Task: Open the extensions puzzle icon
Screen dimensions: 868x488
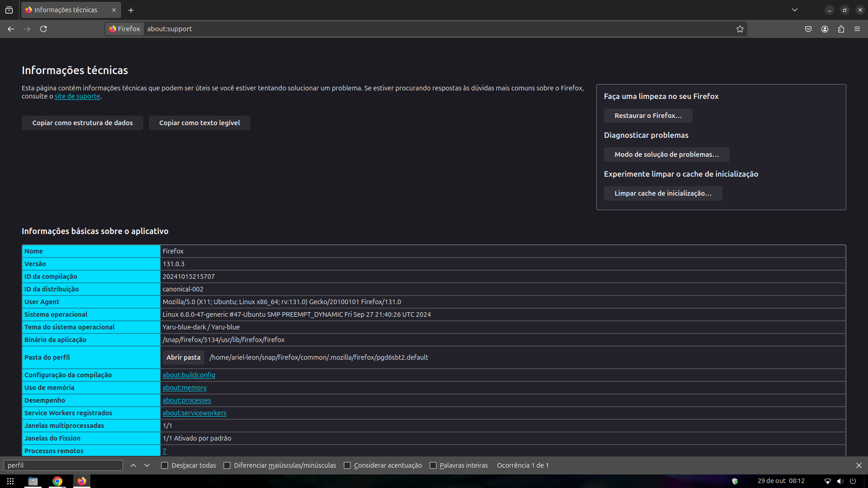Action: (x=841, y=29)
